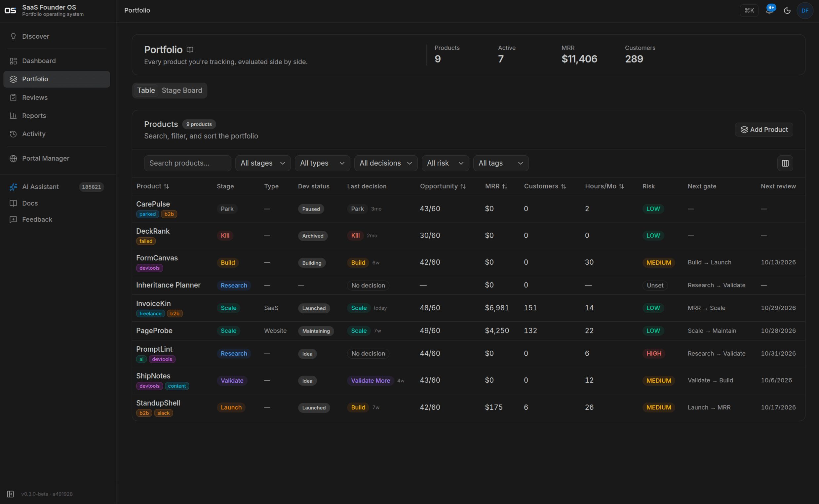Click the Dashboard grid icon
The width and height of the screenshot is (819, 504).
pyautogui.click(x=13, y=61)
